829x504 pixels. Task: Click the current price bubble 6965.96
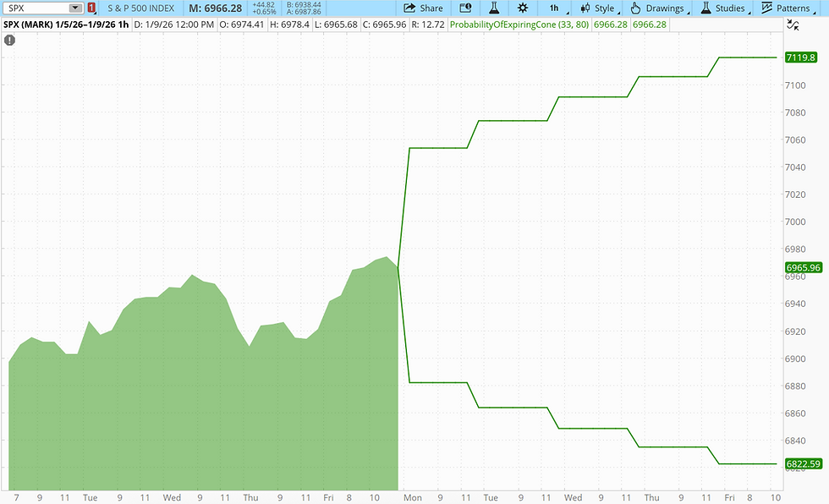803,267
